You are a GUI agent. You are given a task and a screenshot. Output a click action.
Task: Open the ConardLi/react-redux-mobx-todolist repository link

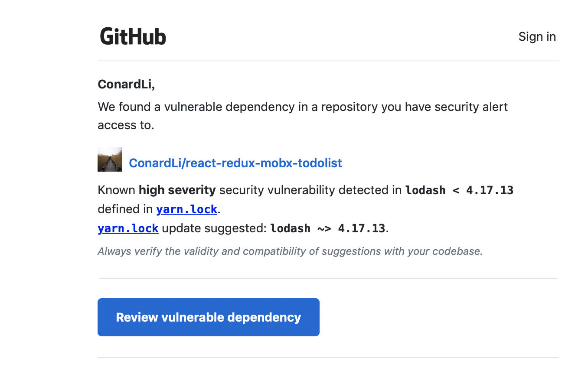235,163
